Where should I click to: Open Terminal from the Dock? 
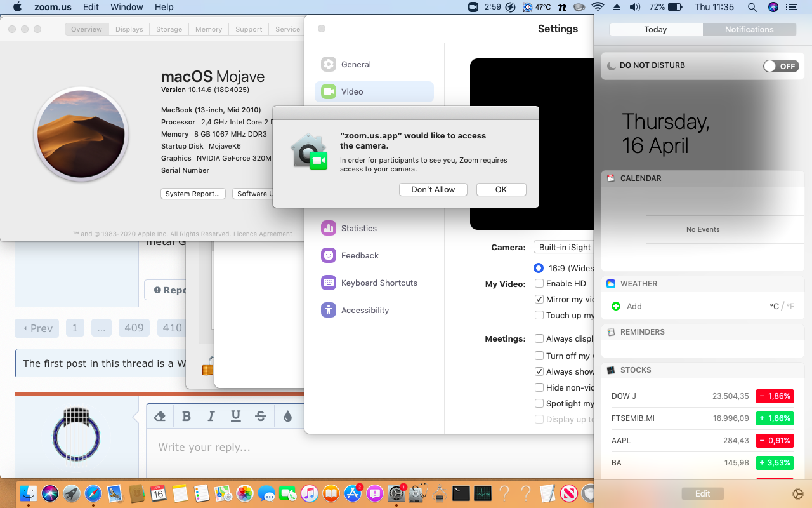[461, 493]
